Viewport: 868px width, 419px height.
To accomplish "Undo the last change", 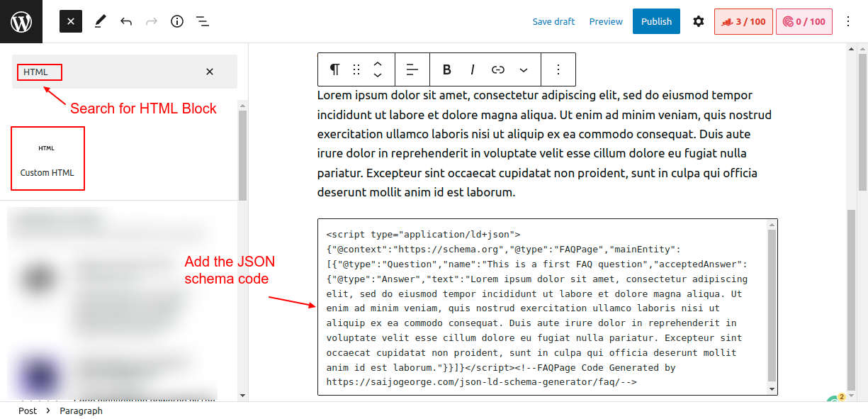I will pyautogui.click(x=125, y=21).
